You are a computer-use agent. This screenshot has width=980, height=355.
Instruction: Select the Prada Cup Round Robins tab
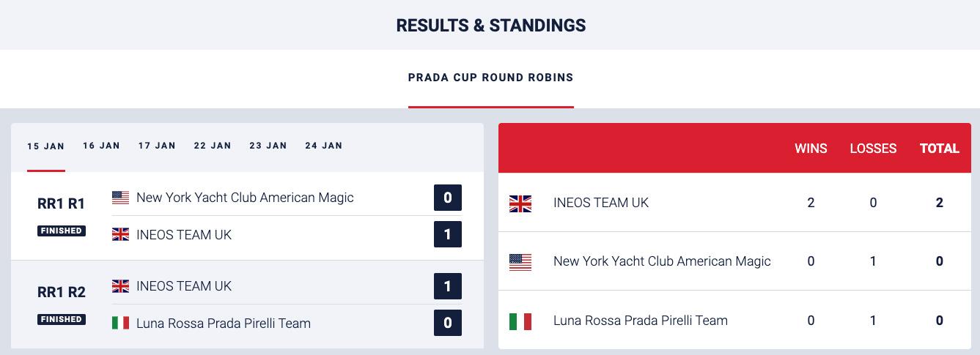[490, 78]
